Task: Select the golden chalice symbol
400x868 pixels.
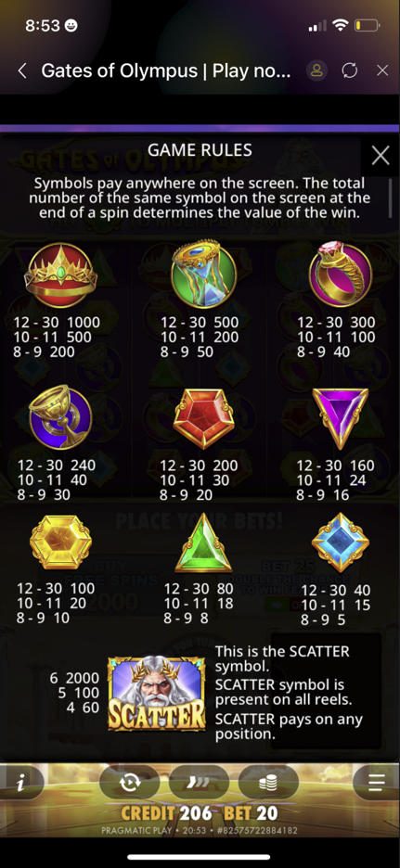Action: 59,417
